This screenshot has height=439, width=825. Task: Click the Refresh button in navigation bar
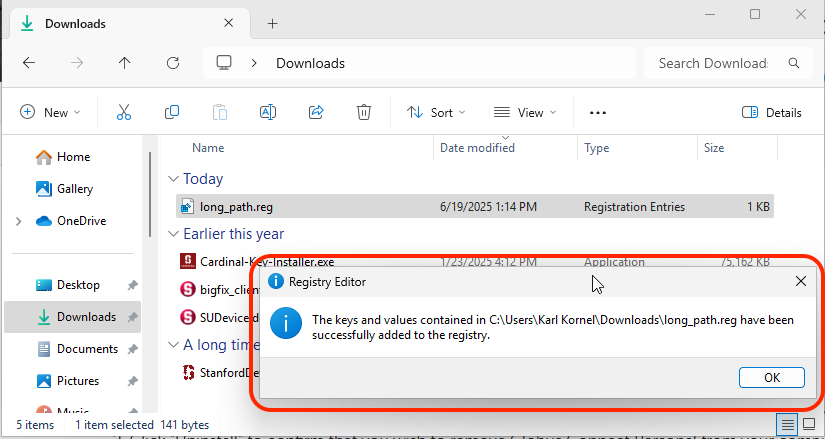coord(173,63)
